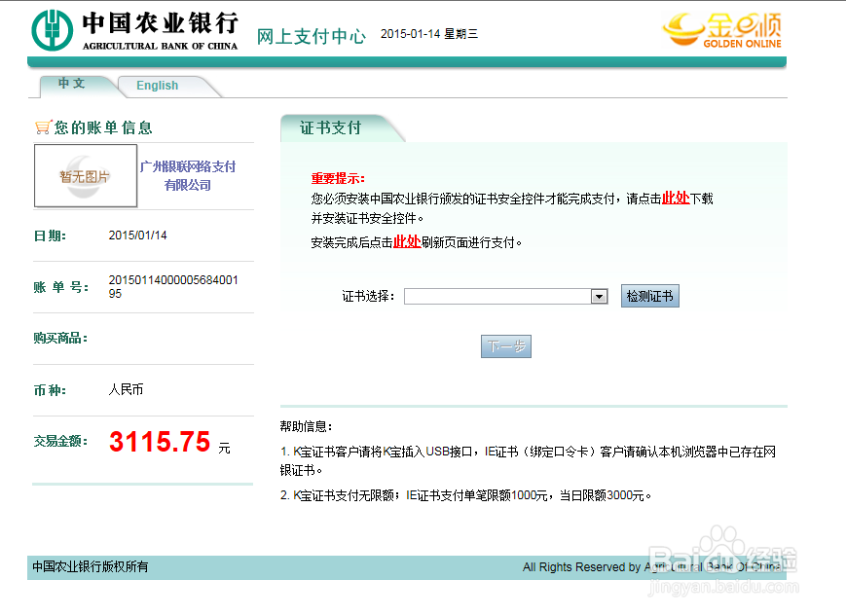Click the bill number 201501140000568400195

click(173, 286)
